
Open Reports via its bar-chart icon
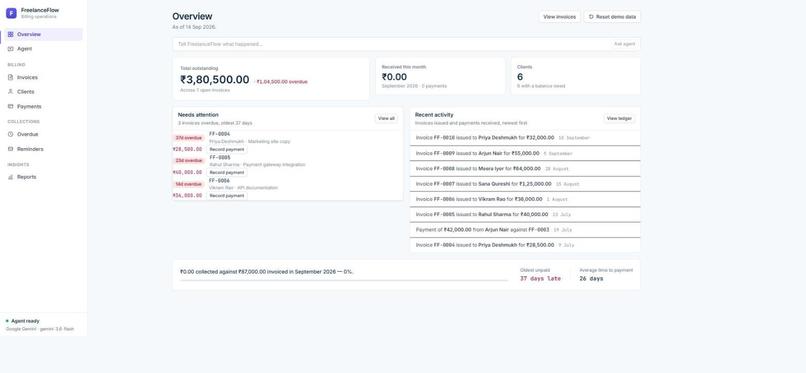[x=11, y=177]
